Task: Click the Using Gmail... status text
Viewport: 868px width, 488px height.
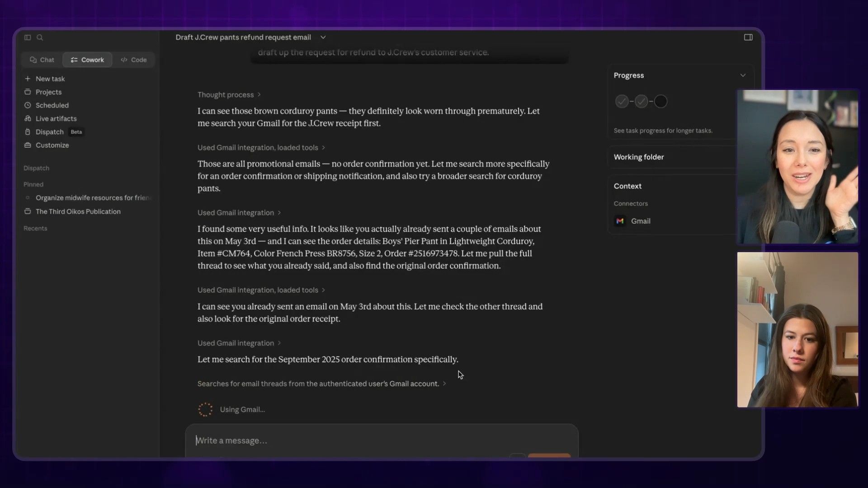Action: [x=242, y=409]
